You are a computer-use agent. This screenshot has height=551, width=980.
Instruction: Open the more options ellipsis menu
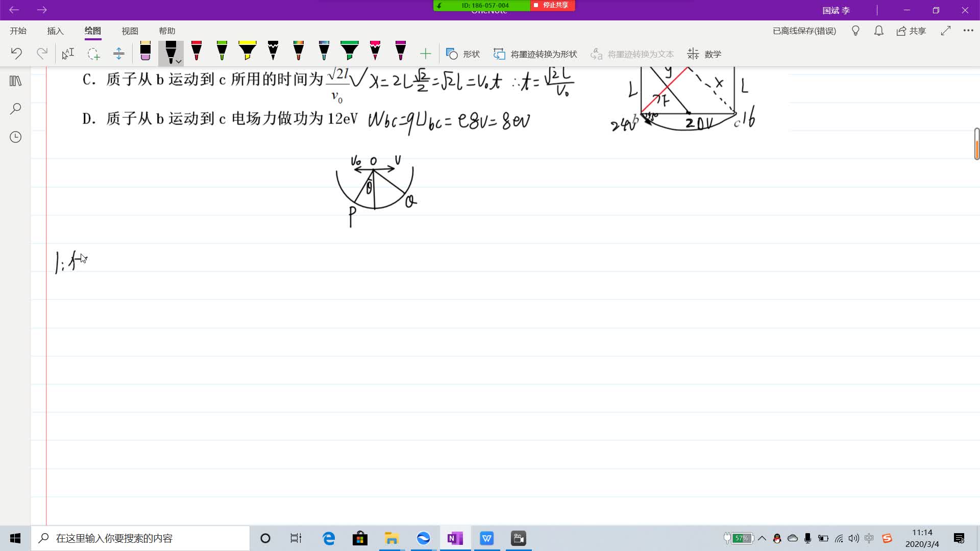pos(968,31)
